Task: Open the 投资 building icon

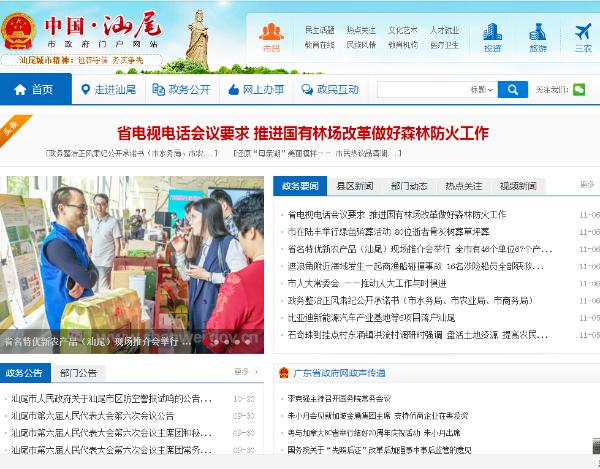Action: tap(492, 31)
